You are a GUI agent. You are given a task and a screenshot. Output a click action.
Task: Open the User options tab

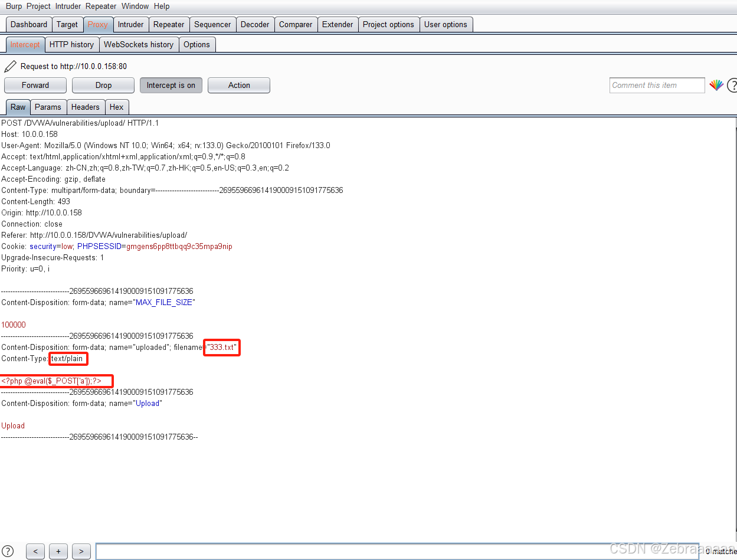pyautogui.click(x=446, y=24)
